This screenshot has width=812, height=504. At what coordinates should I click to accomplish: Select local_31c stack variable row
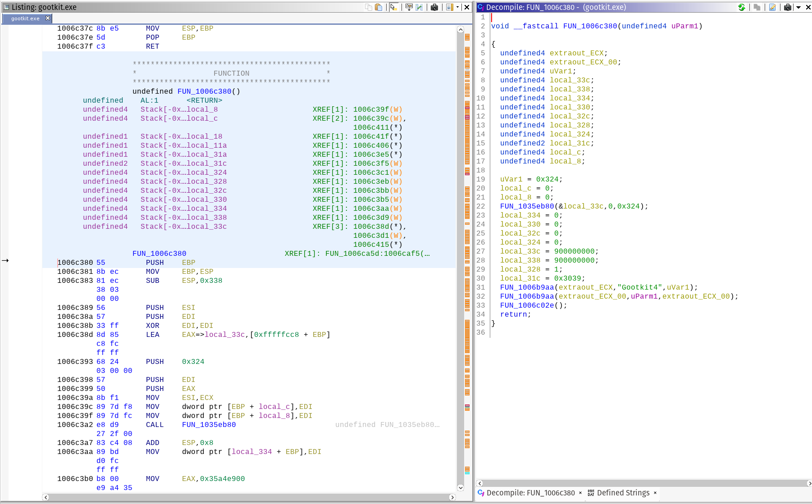(x=243, y=163)
